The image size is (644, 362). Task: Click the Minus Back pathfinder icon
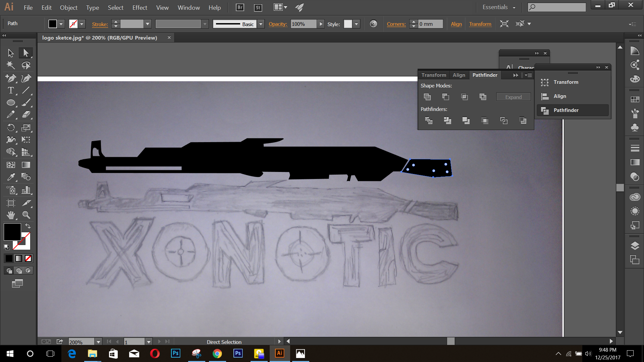[523, 120]
